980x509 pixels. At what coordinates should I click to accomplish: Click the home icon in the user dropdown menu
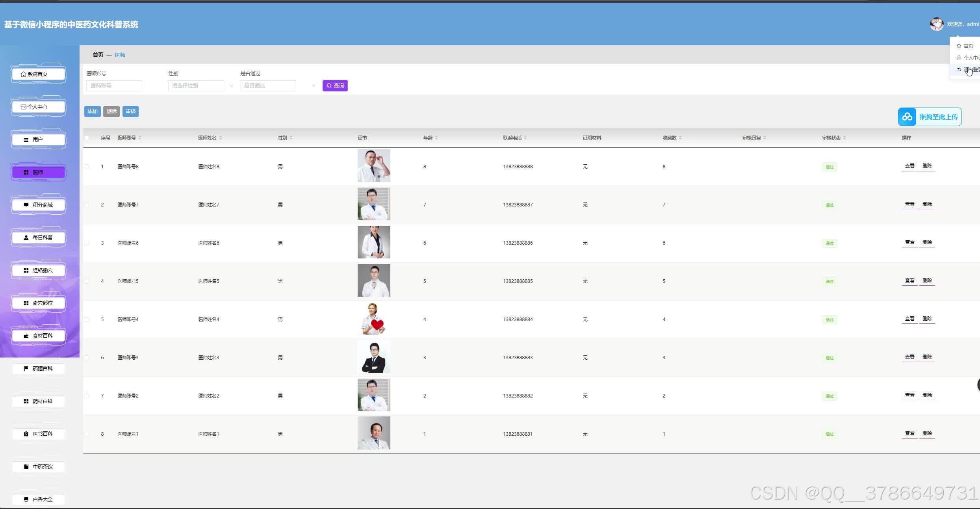959,46
